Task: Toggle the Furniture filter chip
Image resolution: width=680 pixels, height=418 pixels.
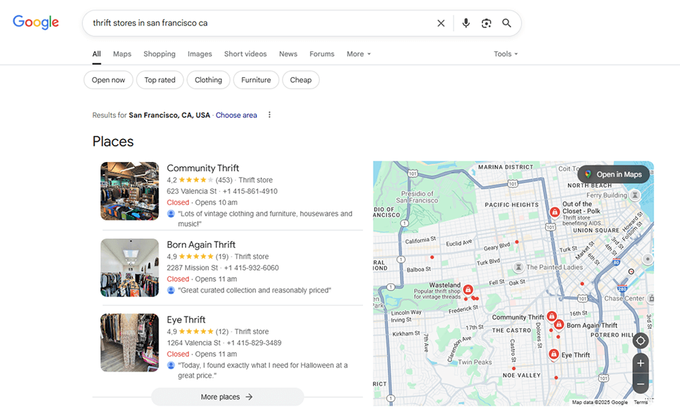Action: tap(256, 80)
